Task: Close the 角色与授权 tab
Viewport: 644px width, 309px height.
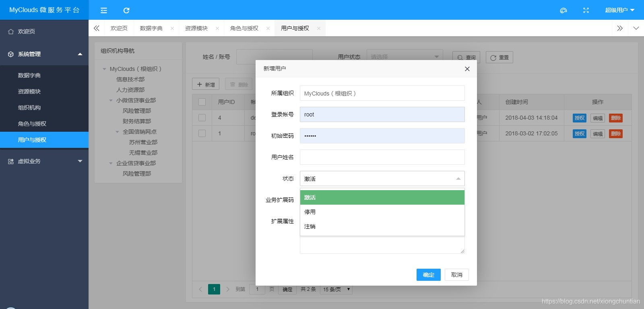Action: 268,28
